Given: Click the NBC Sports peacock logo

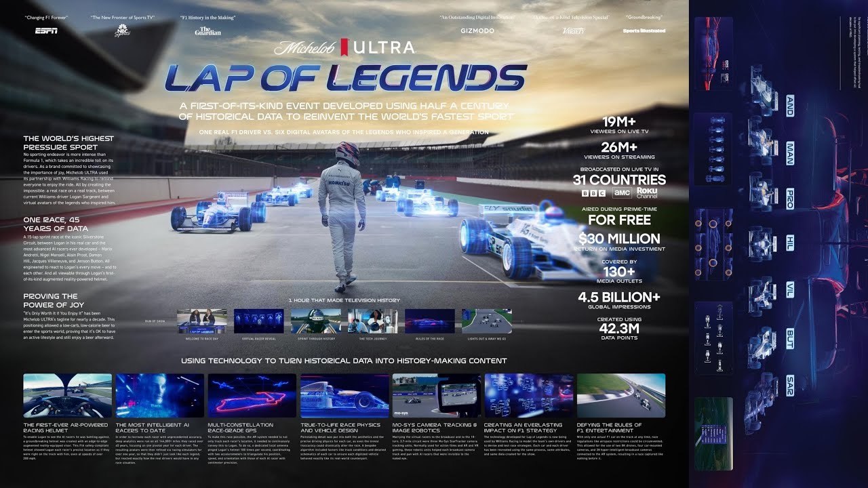Looking at the screenshot, I should (123, 30).
